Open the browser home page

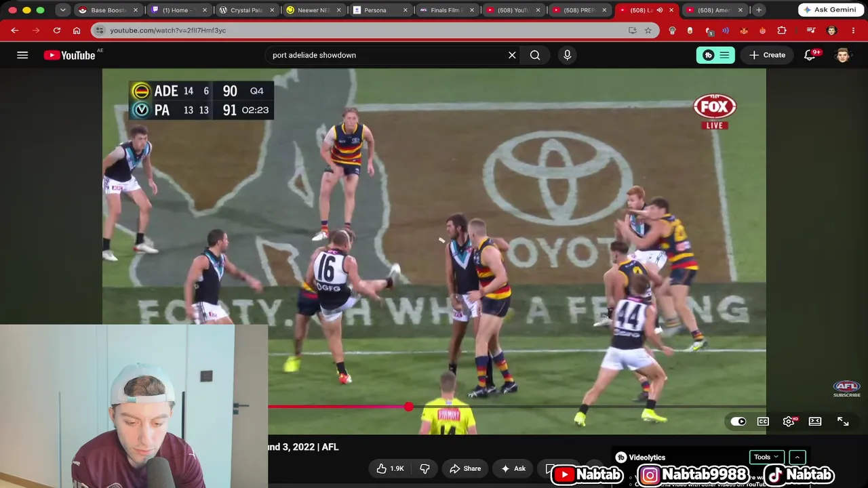[x=77, y=30]
